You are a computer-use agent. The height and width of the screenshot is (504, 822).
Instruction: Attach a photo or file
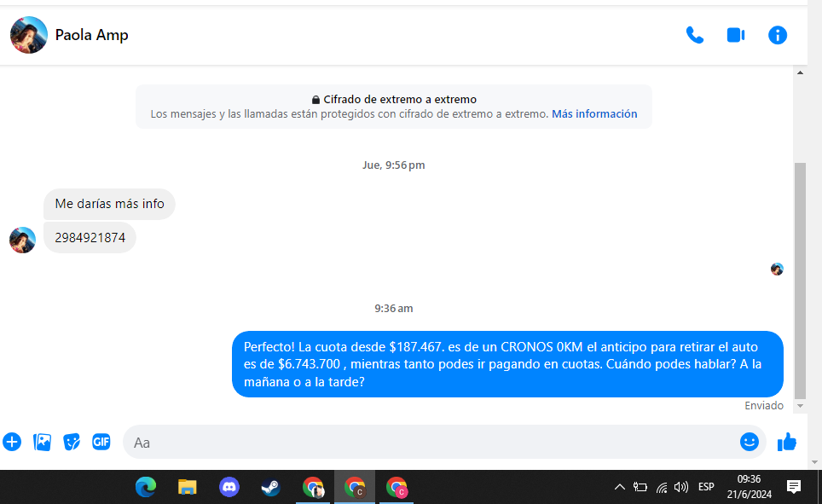[x=42, y=442]
